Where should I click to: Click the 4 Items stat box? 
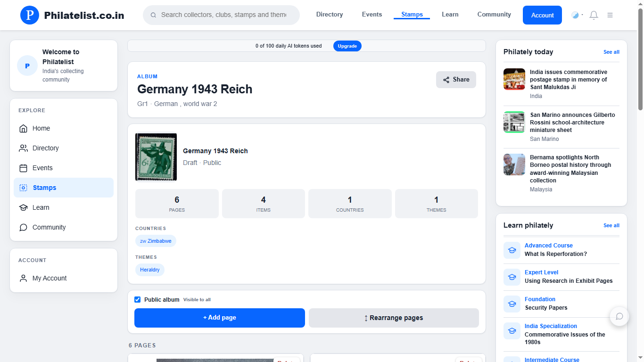tap(264, 204)
